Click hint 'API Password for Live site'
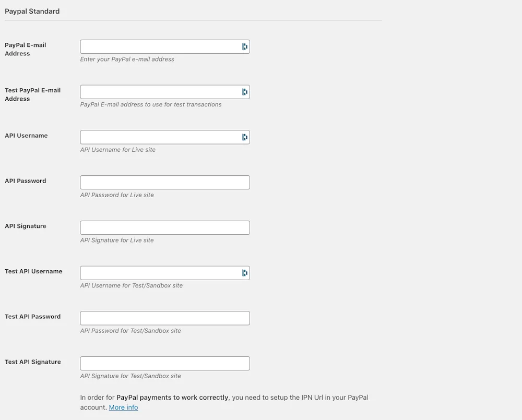The image size is (522, 420). 117,195
